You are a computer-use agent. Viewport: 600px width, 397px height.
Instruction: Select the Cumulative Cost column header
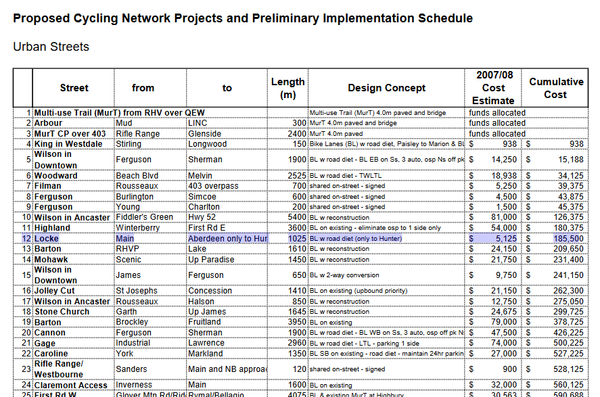pyautogui.click(x=555, y=88)
